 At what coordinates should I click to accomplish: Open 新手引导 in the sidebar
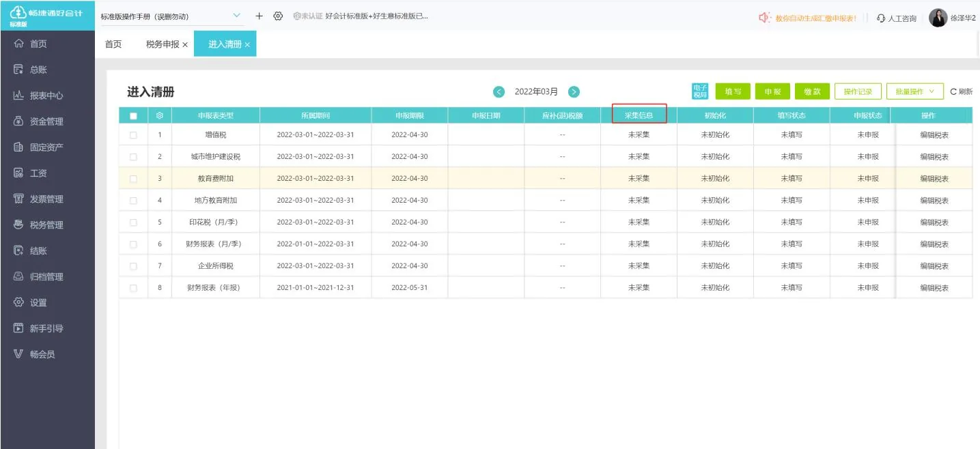coord(46,329)
